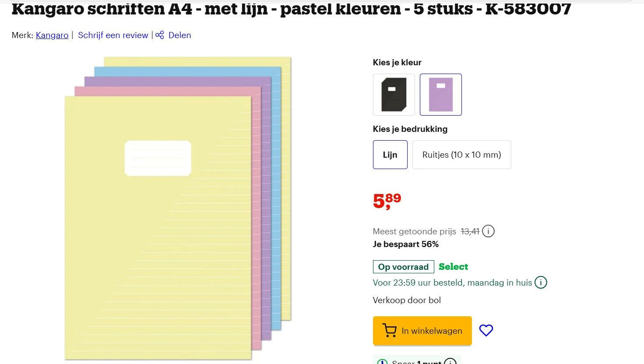This screenshot has height=364, width=644.
Task: Click the heart icon to add to wishlist
Action: tap(486, 330)
